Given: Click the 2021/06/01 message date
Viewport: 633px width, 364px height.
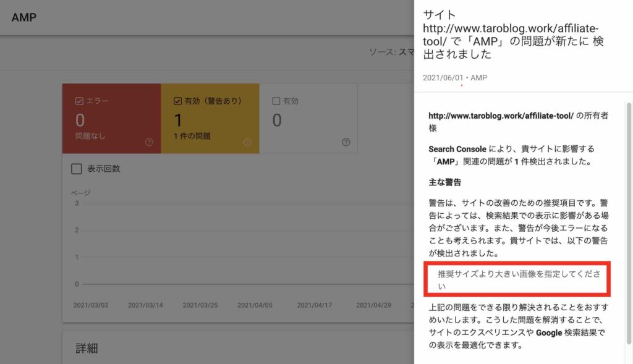Looking at the screenshot, I should pos(443,77).
